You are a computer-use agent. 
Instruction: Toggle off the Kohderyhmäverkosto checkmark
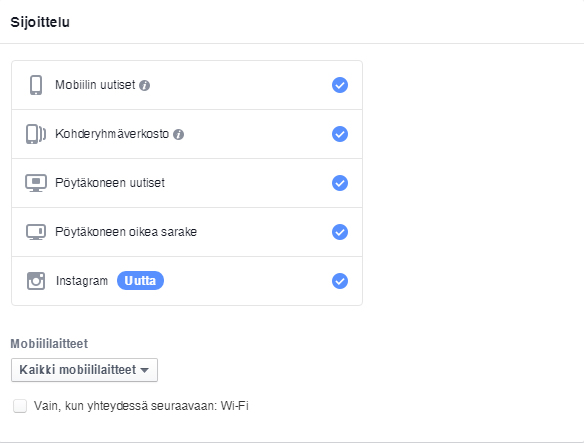point(340,134)
